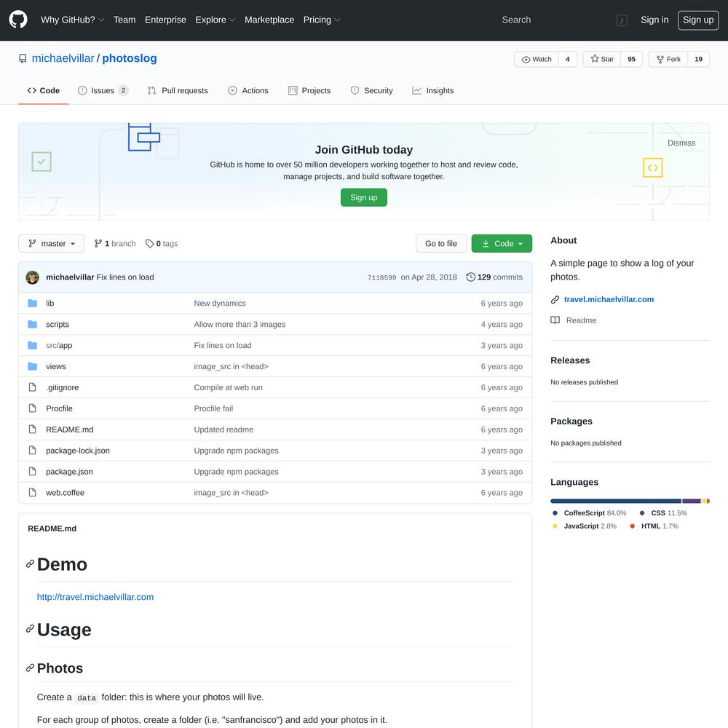This screenshot has width=728, height=728.
Task: Click the green checkmark box in banner
Action: click(x=41, y=162)
